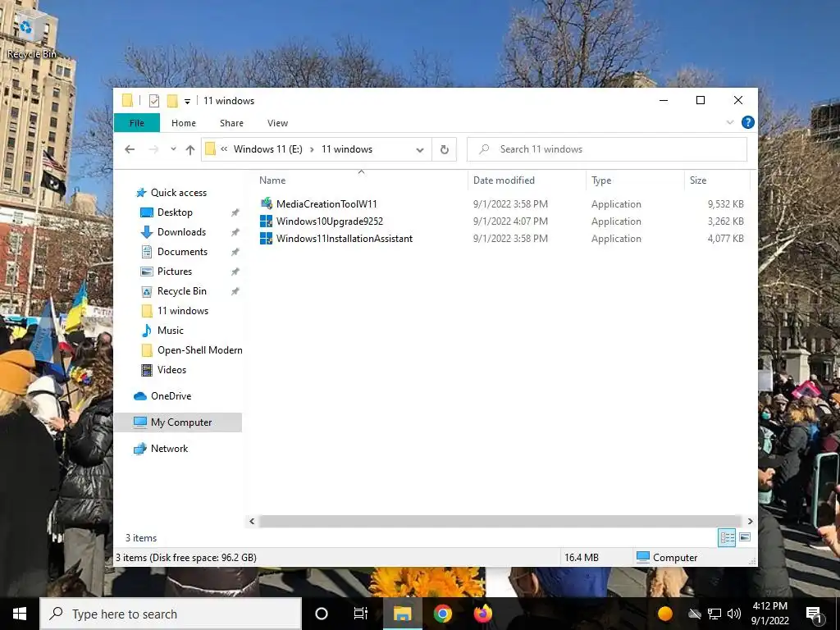Go back with the left arrow button
This screenshot has height=630, width=840.
click(x=130, y=149)
